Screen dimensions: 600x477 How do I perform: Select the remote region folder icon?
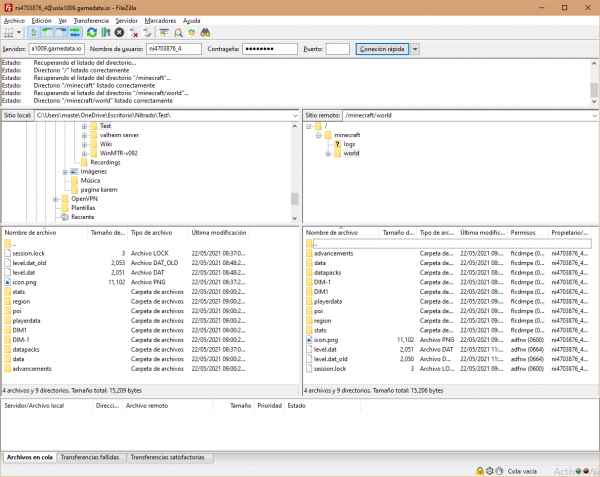[309, 321]
